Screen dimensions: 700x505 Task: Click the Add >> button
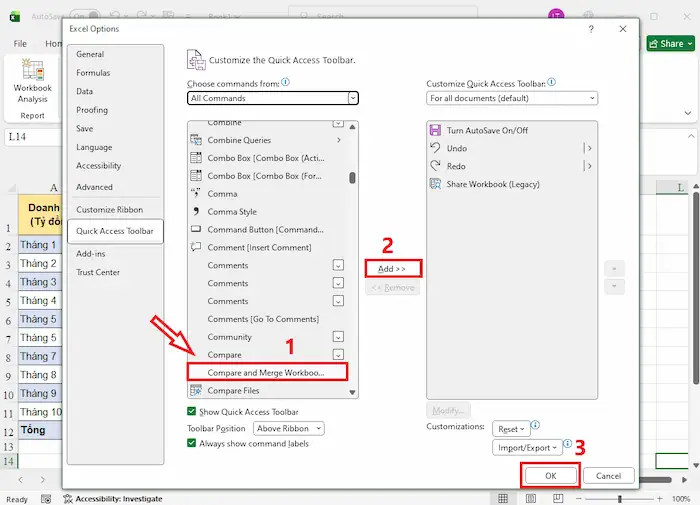392,269
